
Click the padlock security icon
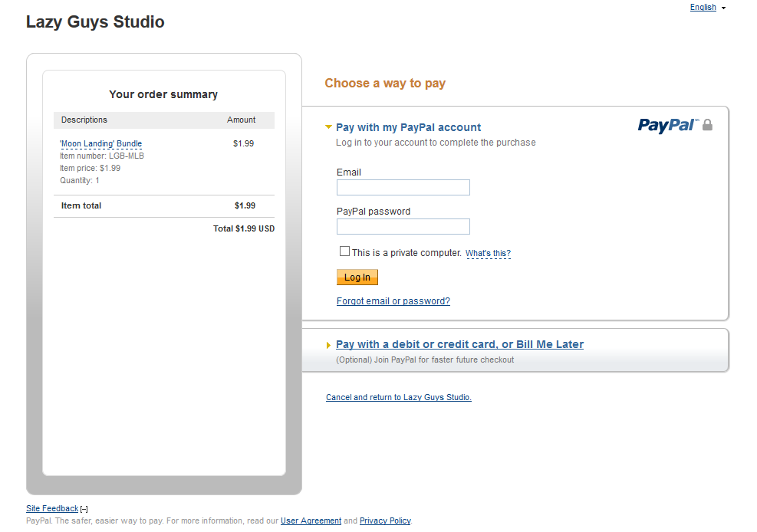point(707,125)
